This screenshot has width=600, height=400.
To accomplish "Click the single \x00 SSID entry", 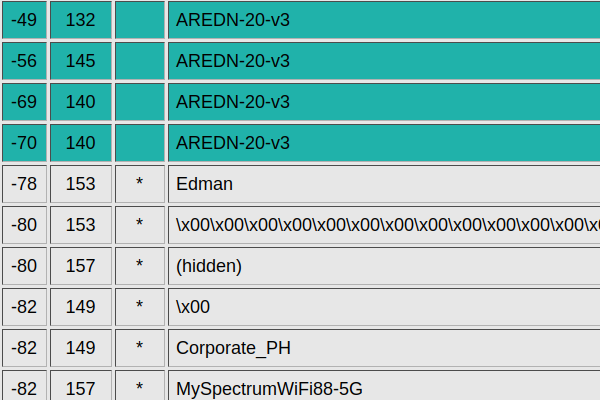I will click(193, 307).
